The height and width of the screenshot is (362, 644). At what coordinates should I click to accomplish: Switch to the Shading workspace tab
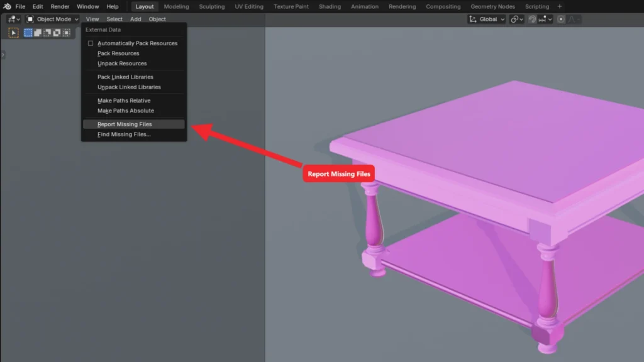(x=330, y=6)
